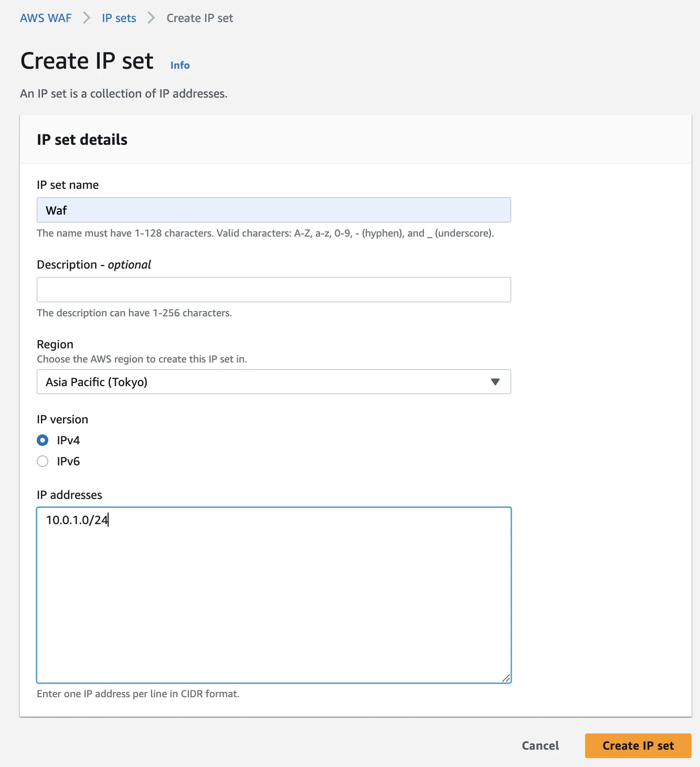The height and width of the screenshot is (767, 700).
Task: Grab the text area resize handle
Action: coord(506,678)
